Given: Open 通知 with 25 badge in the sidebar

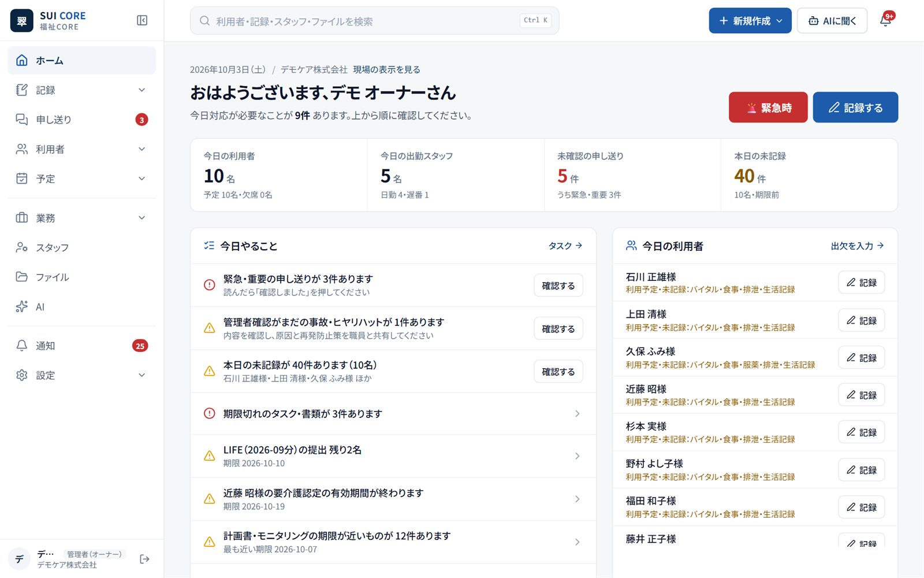Looking at the screenshot, I should (81, 346).
